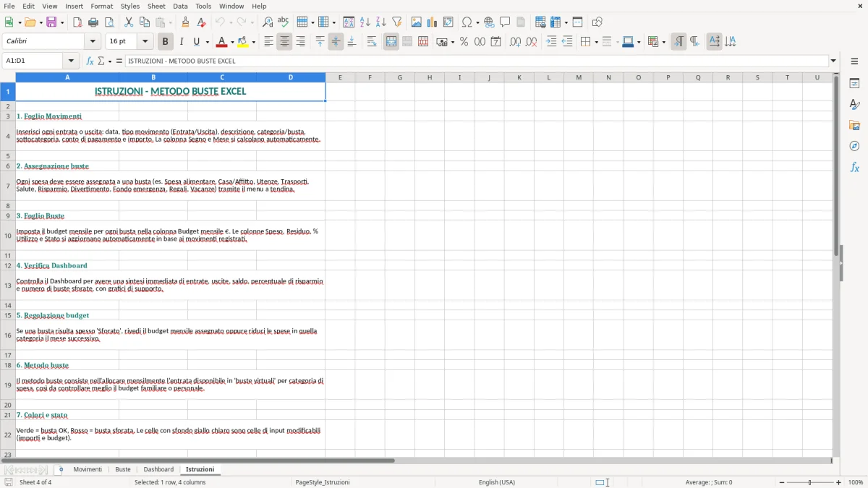Viewport: 868px width, 488px height.
Task: Click the PageStyle_Istruzioni status field
Action: (x=323, y=482)
